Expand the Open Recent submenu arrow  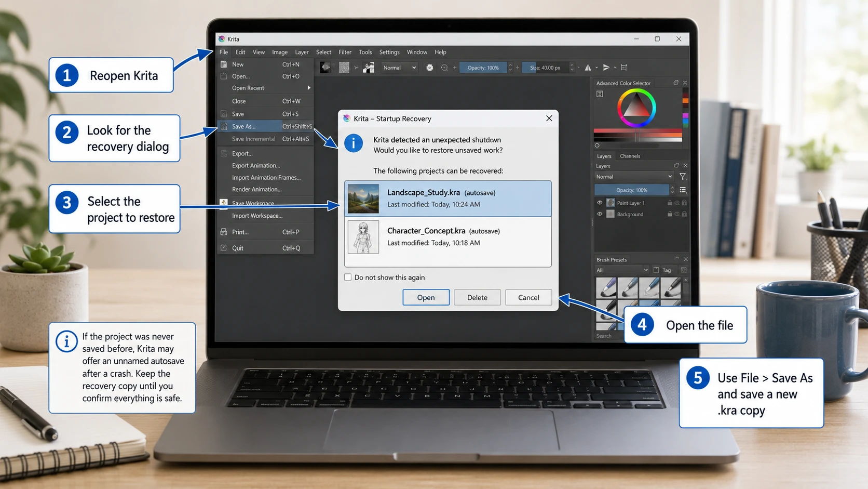309,88
